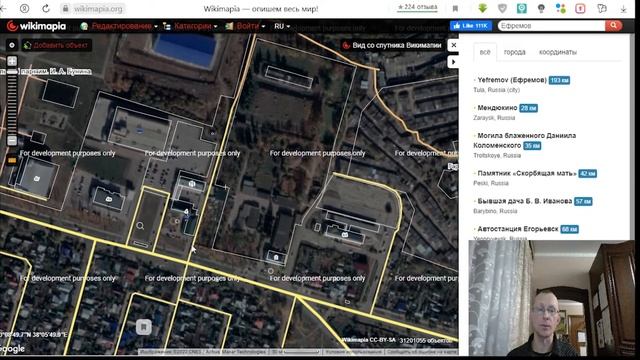This screenshot has height=360, width=640.
Task: Click the colored dots extension icon
Action: (561, 8)
